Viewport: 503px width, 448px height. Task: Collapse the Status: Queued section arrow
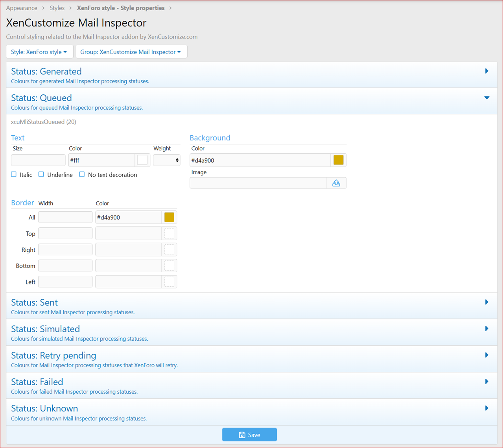487,98
